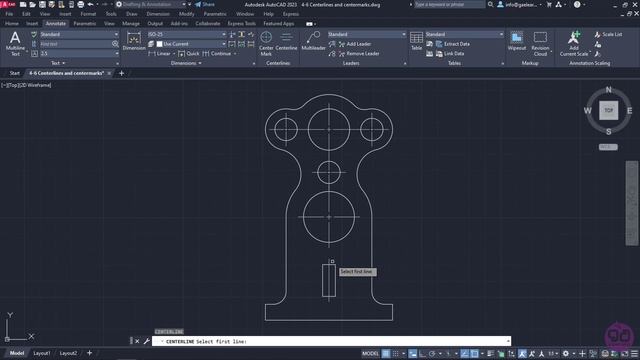Viewport: 640px width, 360px height.
Task: Toggle ortho mode in status bar
Action: pyautogui.click(x=422, y=353)
